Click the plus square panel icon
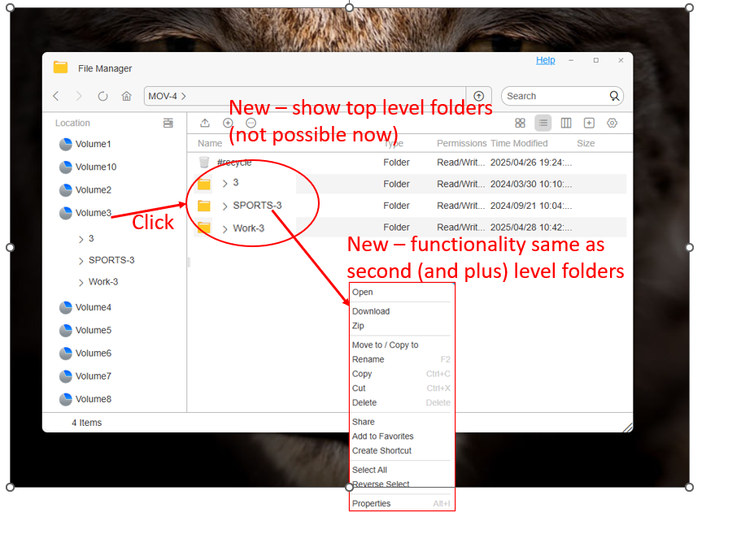Viewport: 741px width, 560px height. coord(589,124)
